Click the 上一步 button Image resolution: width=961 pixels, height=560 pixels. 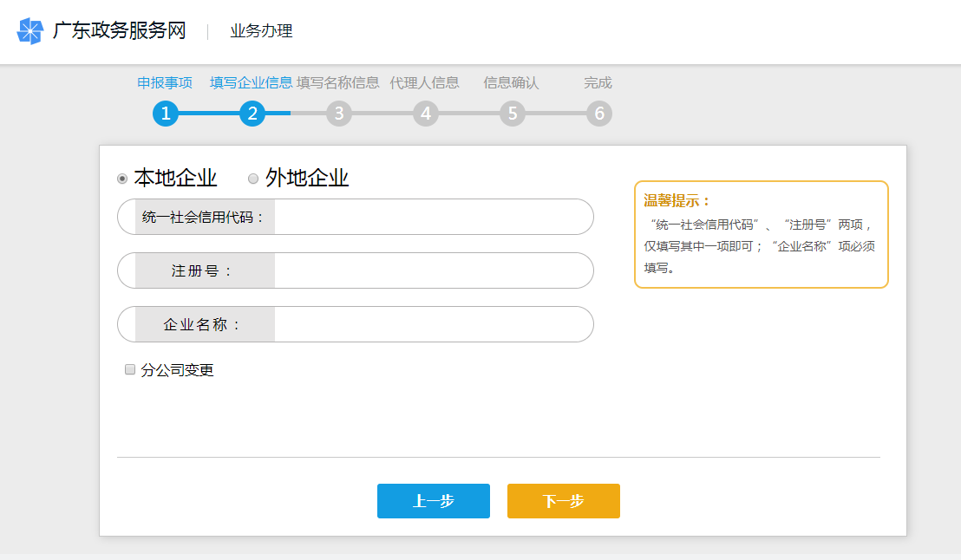433,501
